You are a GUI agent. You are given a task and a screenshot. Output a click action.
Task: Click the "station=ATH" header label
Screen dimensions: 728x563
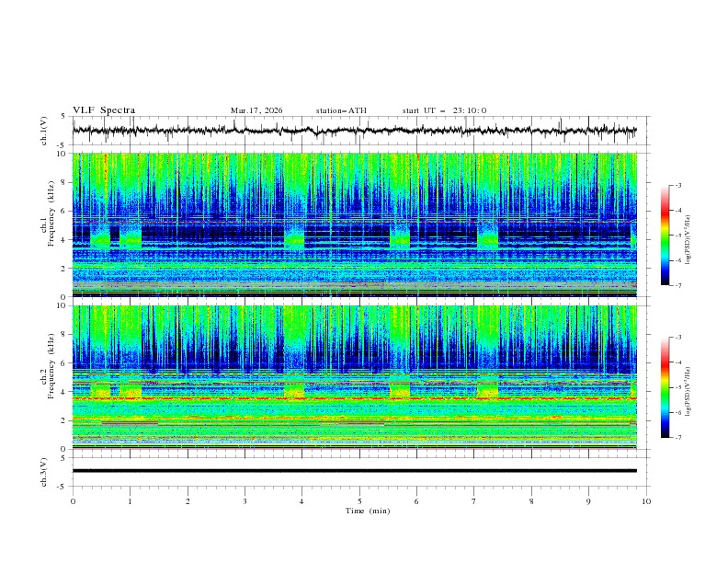[x=341, y=110]
